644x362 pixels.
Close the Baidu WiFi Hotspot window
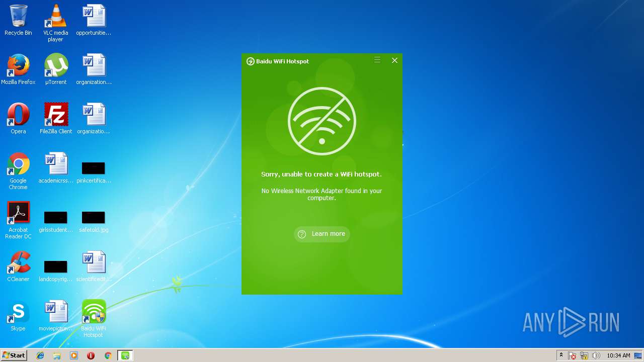pos(394,60)
